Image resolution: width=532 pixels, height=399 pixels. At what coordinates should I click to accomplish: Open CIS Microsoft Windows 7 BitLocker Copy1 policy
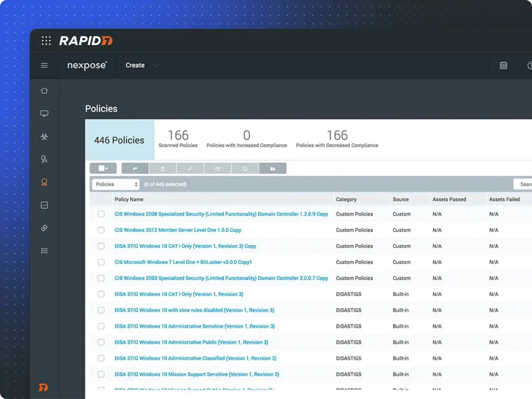pyautogui.click(x=183, y=262)
